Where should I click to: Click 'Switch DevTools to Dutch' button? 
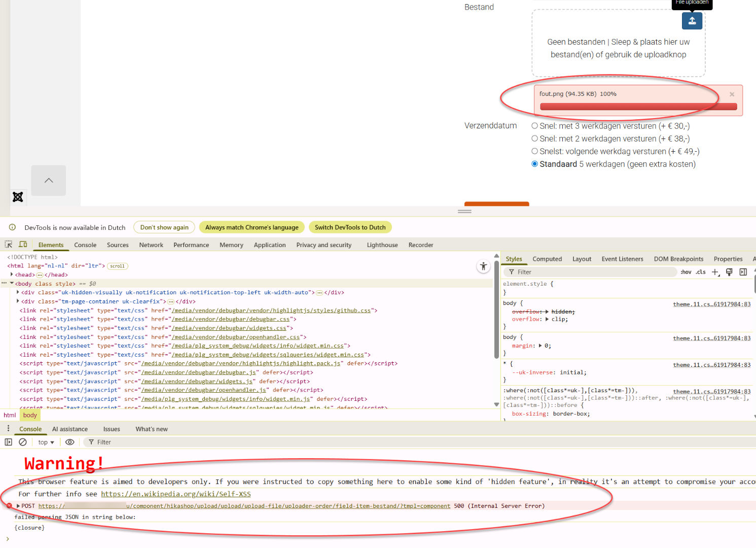[350, 227]
